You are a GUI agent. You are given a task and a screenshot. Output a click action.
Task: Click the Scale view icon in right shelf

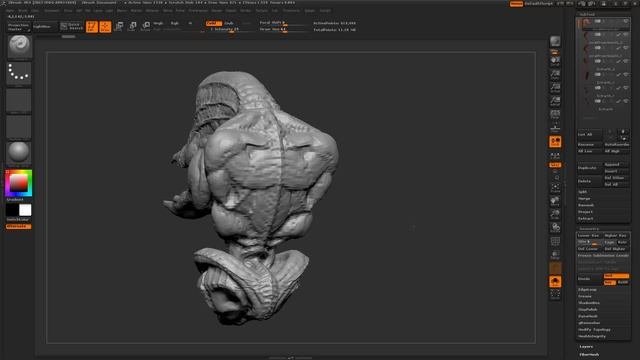[x=555, y=214]
